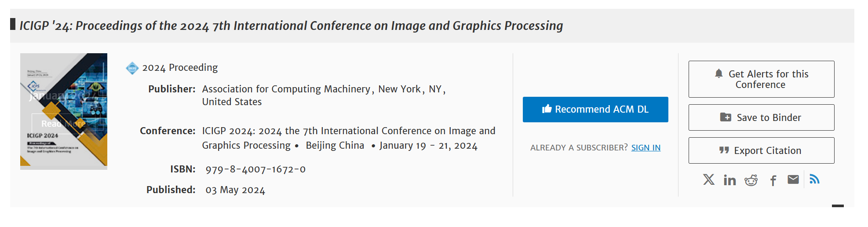Click thumbs-up icon on Recommend button

coord(547,109)
